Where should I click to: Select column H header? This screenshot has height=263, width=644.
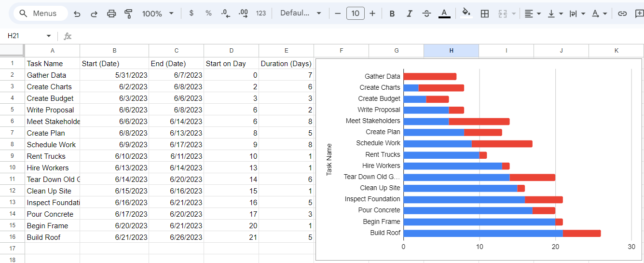coord(451,51)
